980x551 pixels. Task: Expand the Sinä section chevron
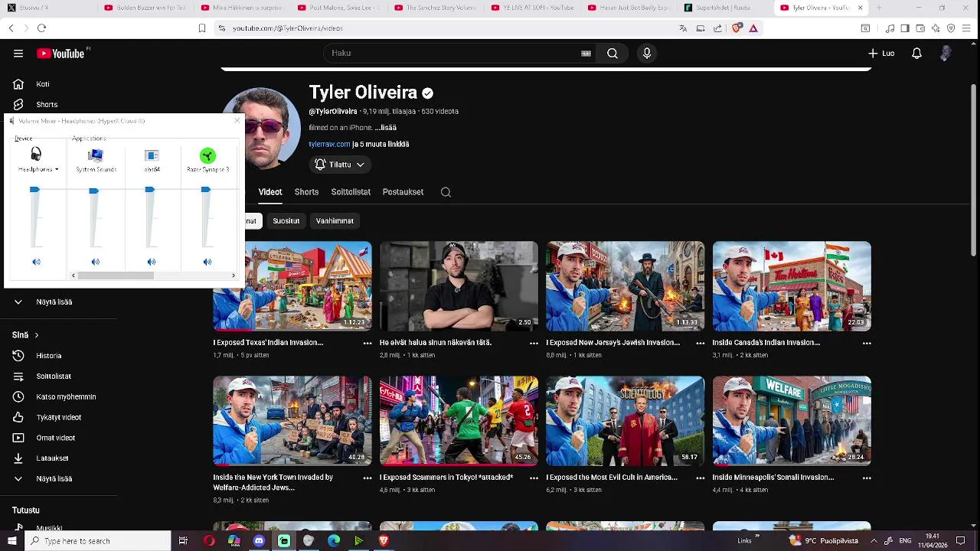click(x=36, y=335)
